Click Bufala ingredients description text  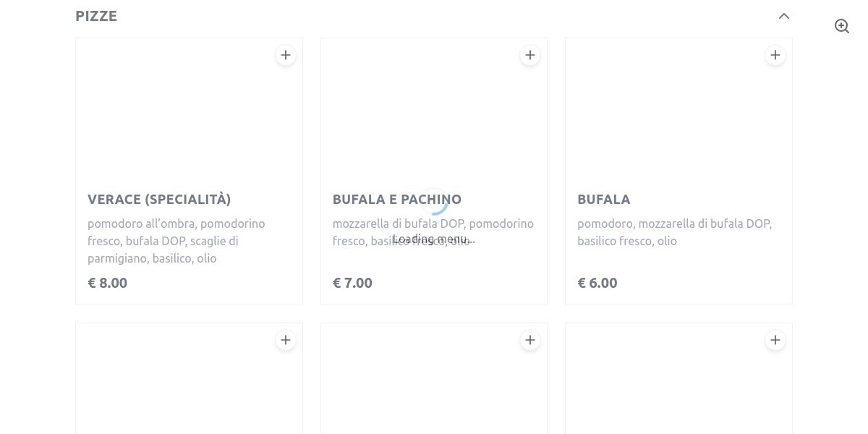coord(674,232)
